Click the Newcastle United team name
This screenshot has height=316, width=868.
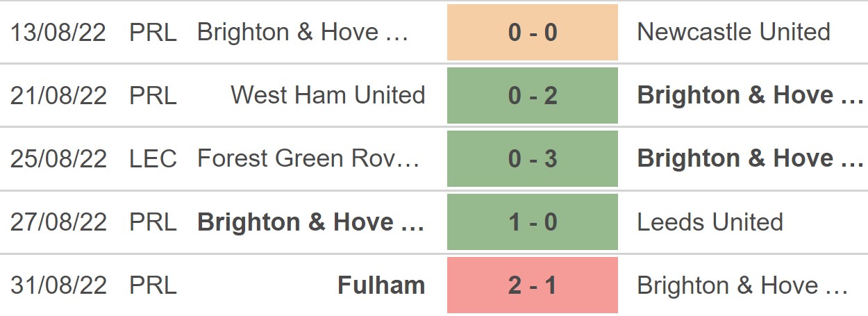tap(733, 32)
